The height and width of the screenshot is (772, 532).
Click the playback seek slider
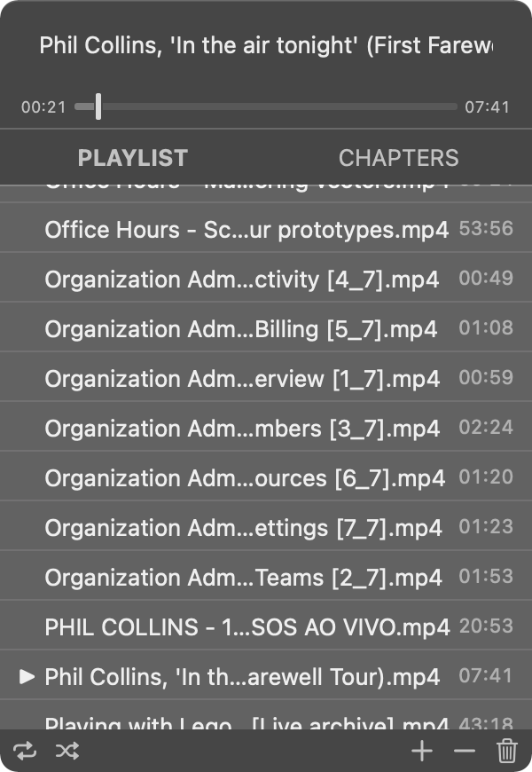tap(266, 107)
